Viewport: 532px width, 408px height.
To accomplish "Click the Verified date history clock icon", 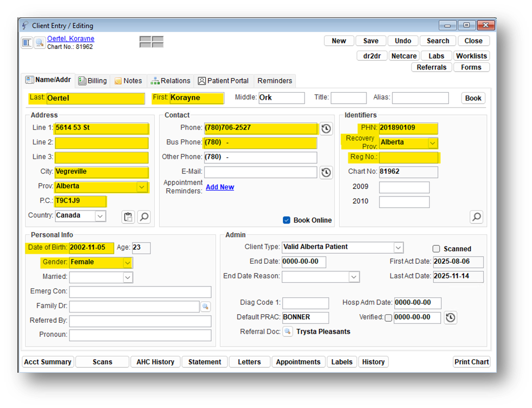I will point(450,317).
